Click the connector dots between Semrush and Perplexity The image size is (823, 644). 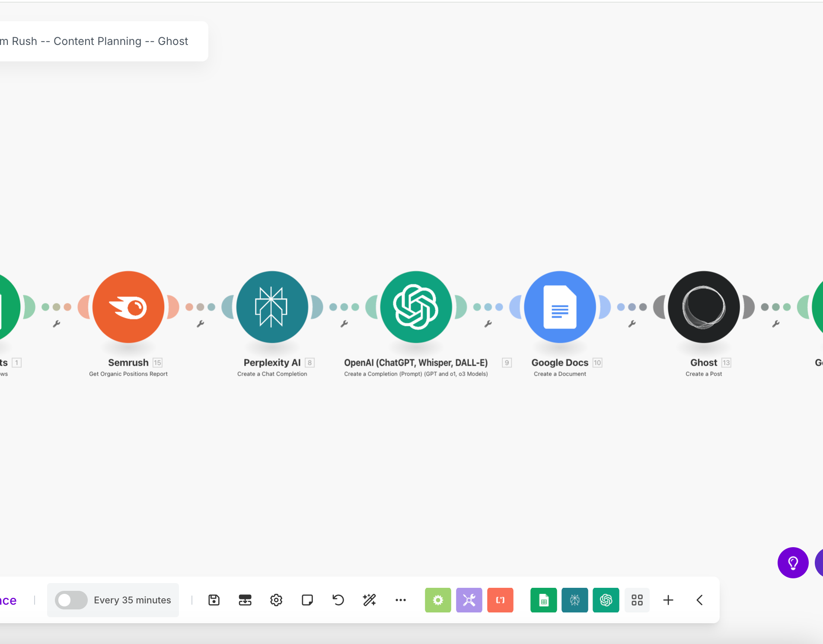click(x=200, y=307)
